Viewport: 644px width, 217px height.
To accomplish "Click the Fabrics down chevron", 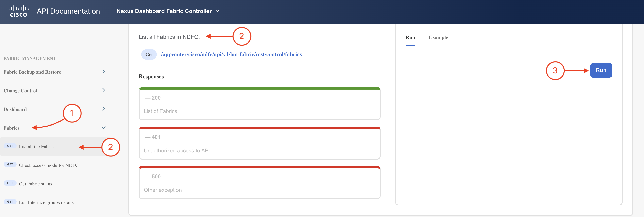I will click(x=103, y=128).
